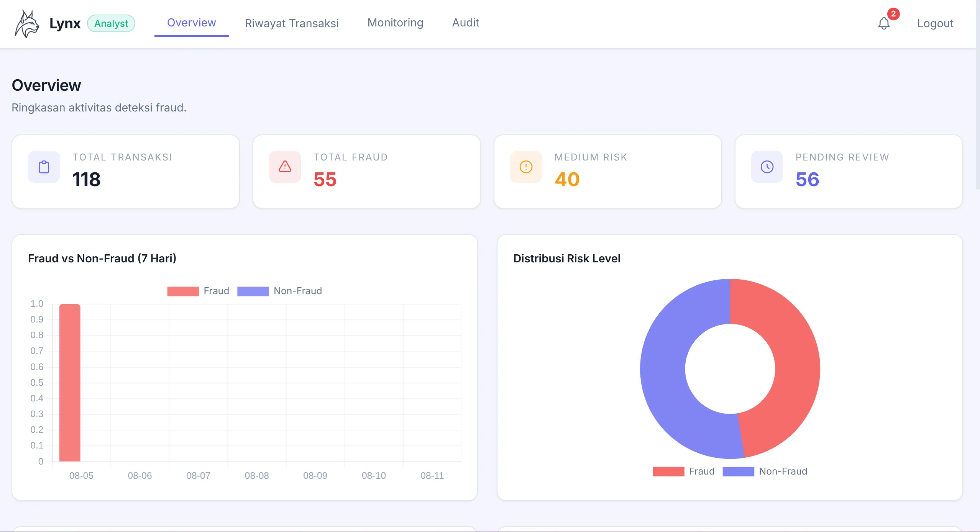Click the 'TOTAL TRANSAKSI' card label
Viewport: 980px width, 532px height.
point(123,157)
